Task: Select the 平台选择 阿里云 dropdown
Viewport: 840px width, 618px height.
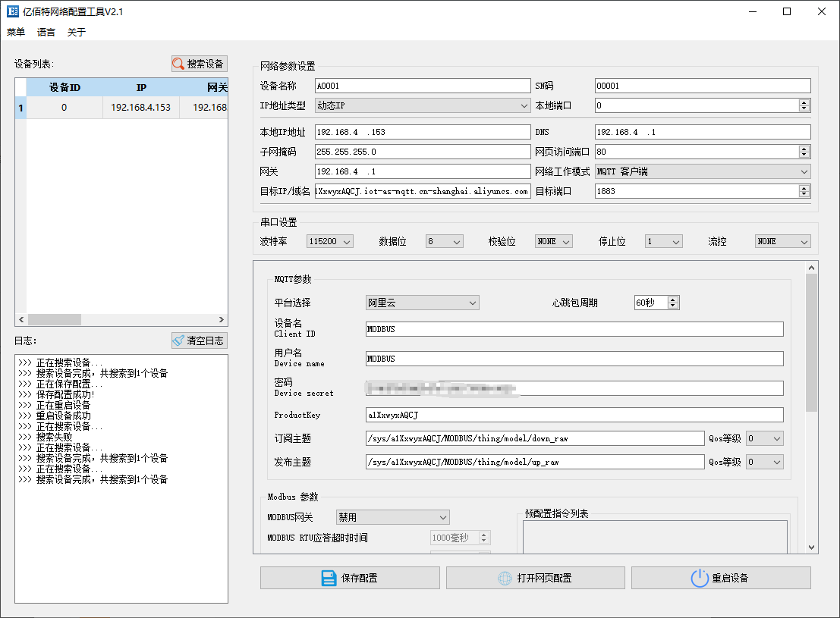Action: (422, 303)
